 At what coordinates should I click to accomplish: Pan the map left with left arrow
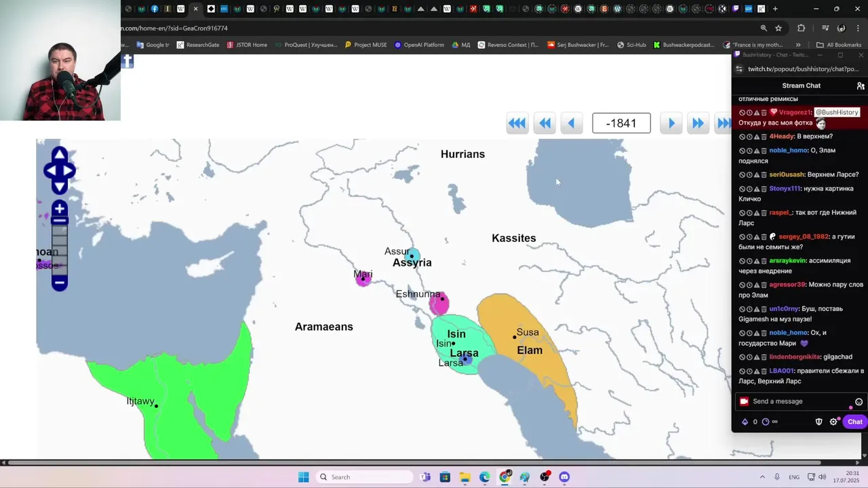(x=50, y=171)
